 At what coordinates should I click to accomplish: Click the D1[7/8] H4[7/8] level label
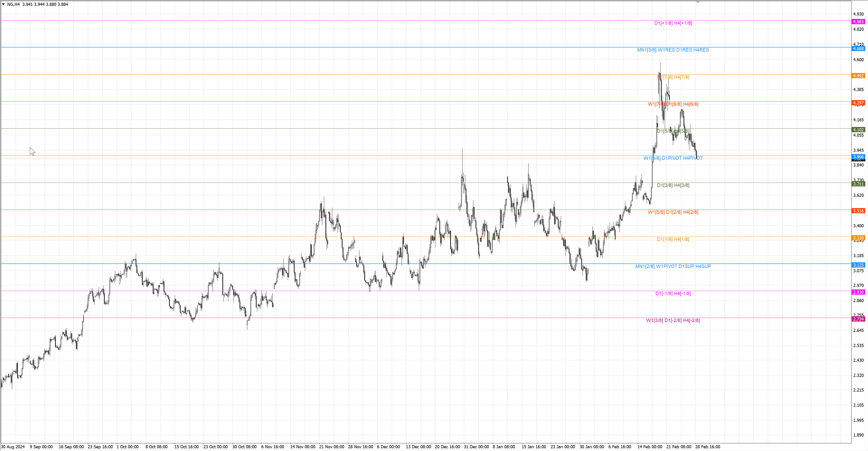673,77
